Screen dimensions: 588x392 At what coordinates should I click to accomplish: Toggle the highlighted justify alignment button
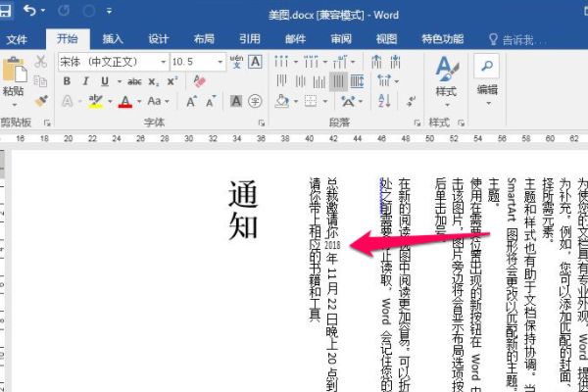(340, 81)
